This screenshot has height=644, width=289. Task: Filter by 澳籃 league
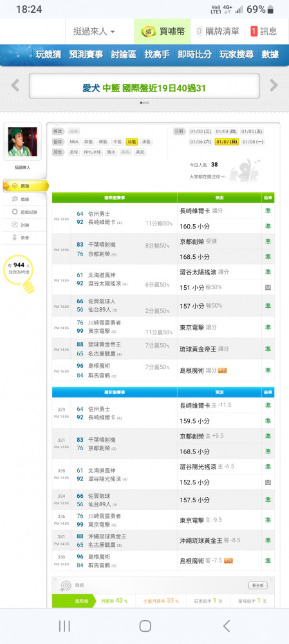(146, 142)
